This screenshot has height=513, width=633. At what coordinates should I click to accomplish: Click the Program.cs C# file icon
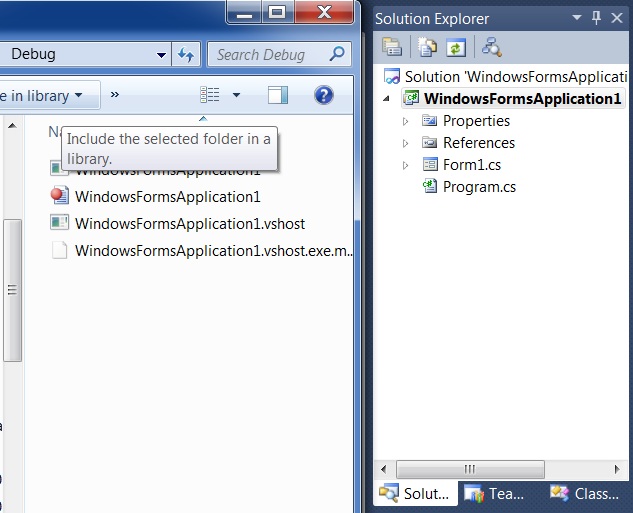click(430, 186)
